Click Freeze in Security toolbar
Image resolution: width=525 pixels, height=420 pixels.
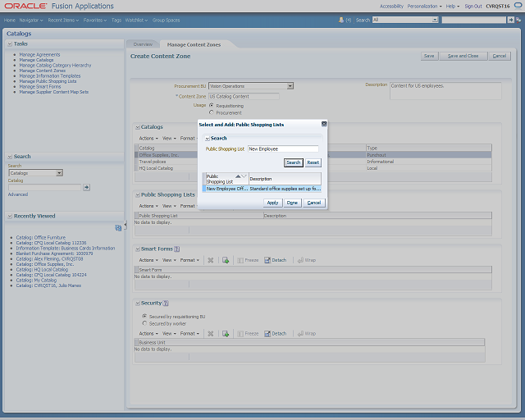click(x=248, y=334)
